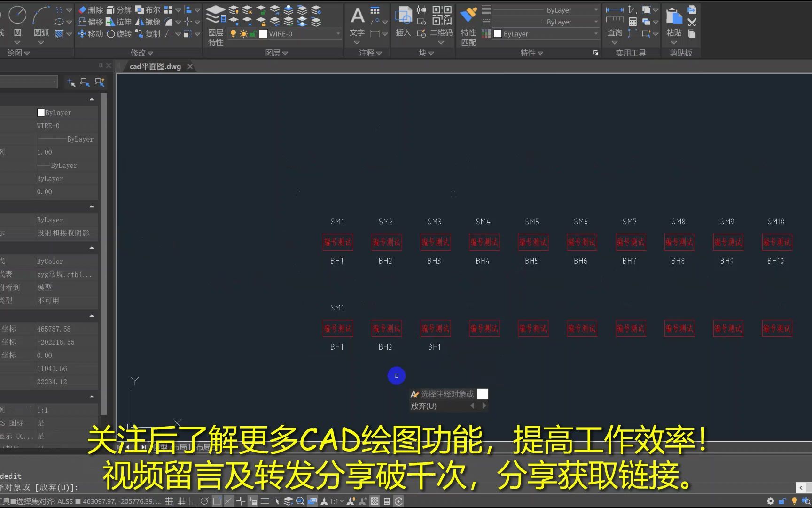Activate the 移动 (Move) tool
The image size is (812, 508).
(90, 33)
